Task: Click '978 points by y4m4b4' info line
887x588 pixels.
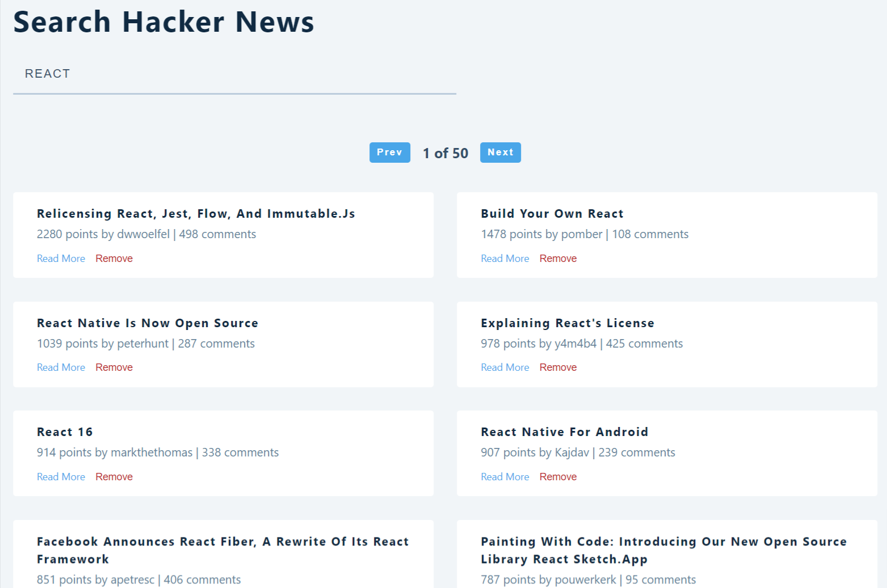Action: (582, 344)
